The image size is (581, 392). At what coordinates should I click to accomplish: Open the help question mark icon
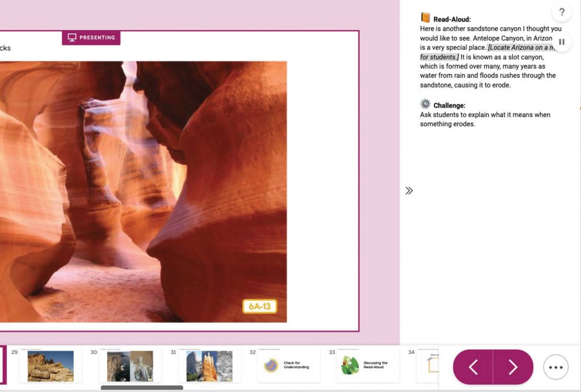pos(562,11)
